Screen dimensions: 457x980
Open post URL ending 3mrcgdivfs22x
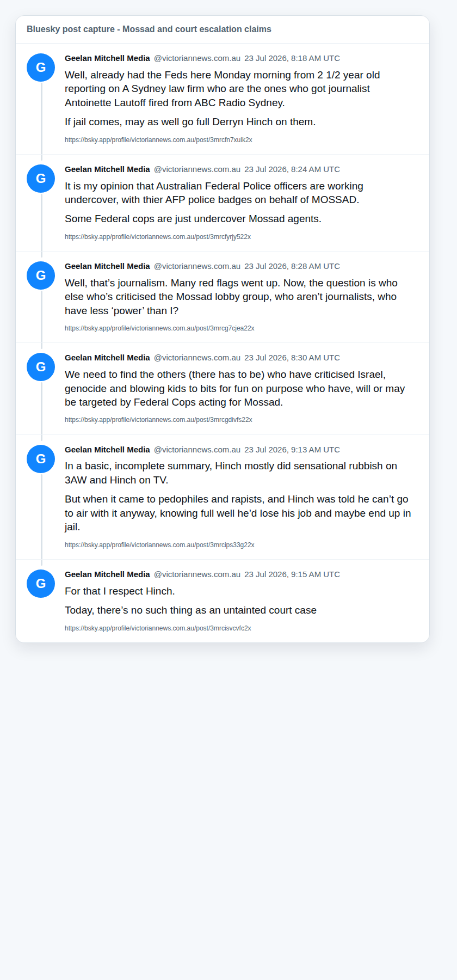(x=158, y=420)
